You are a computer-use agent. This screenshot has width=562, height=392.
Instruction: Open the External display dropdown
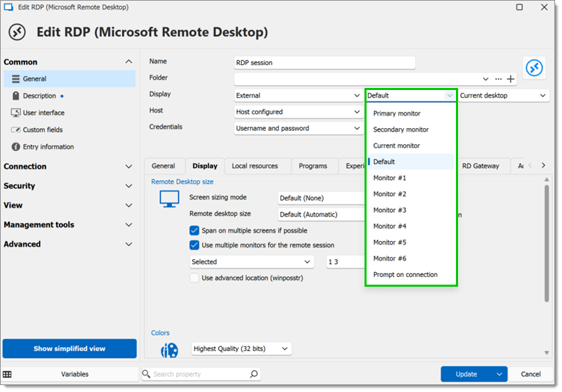(298, 96)
